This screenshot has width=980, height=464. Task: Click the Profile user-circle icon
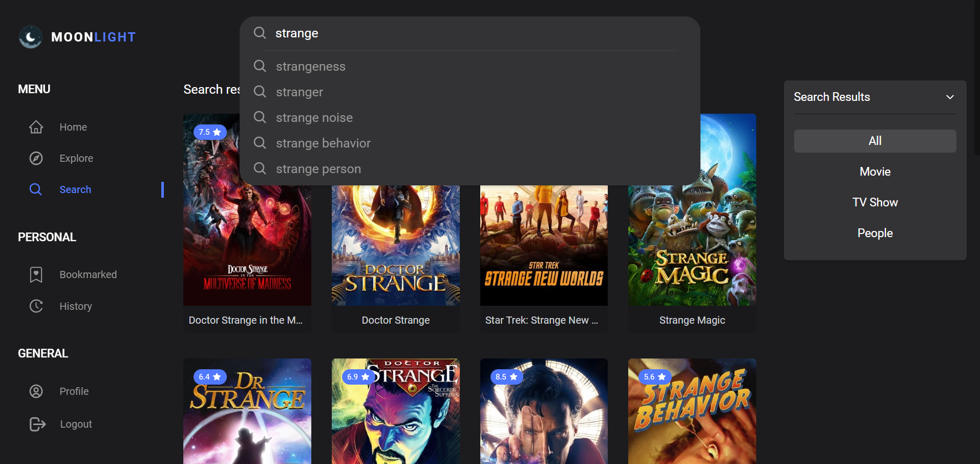coord(36,391)
